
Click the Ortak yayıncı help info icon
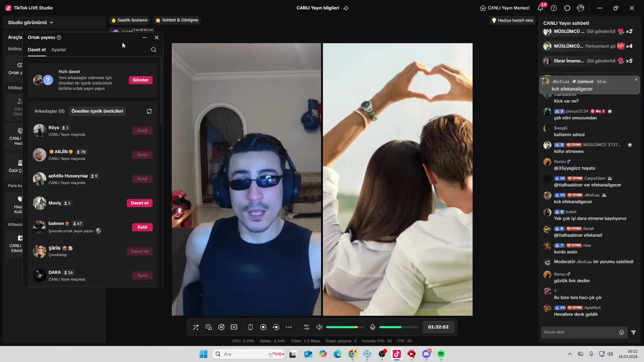[59, 37]
